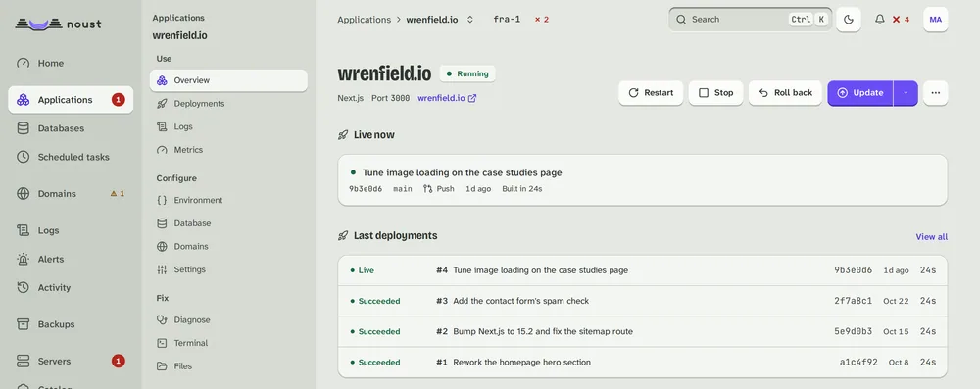The height and width of the screenshot is (389, 980).
Task: Open Settings sliders icon
Action: pos(162,269)
